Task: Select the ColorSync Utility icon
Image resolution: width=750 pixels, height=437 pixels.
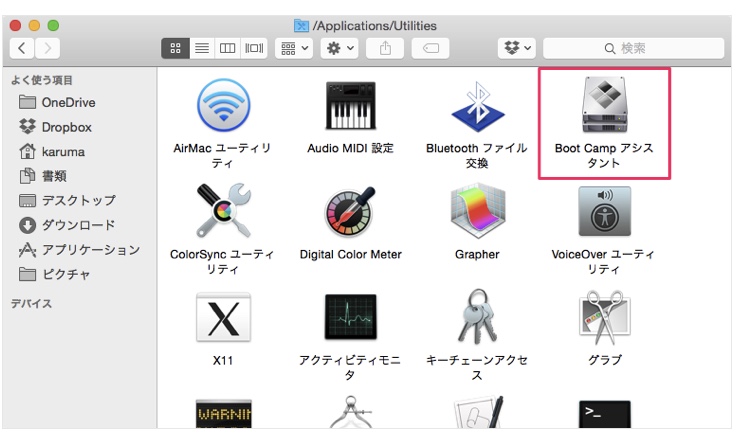Action: 222,211
